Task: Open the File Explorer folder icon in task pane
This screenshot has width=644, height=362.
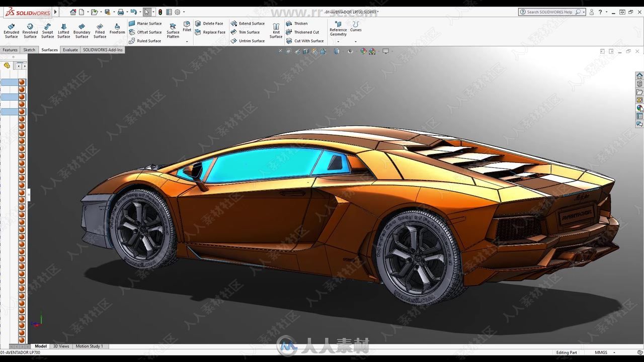Action: (639, 92)
